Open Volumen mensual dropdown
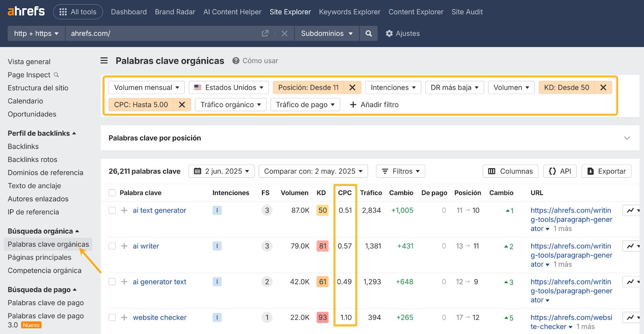The image size is (644, 334). tap(147, 87)
